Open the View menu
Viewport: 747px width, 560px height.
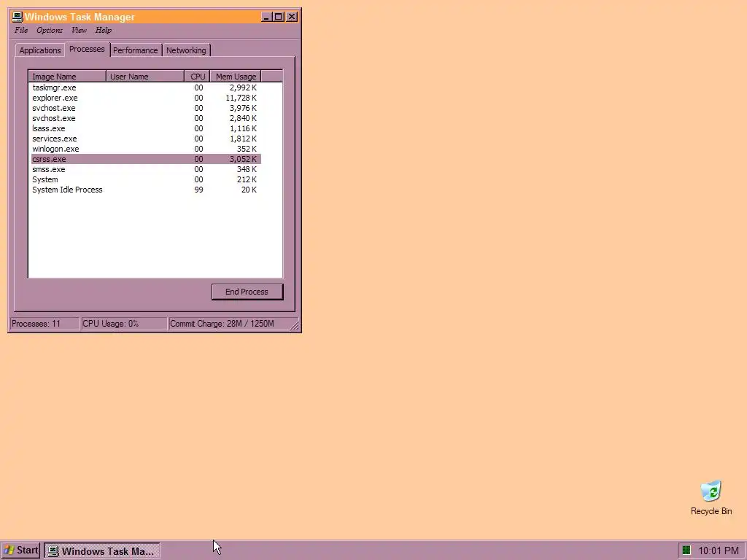click(79, 31)
